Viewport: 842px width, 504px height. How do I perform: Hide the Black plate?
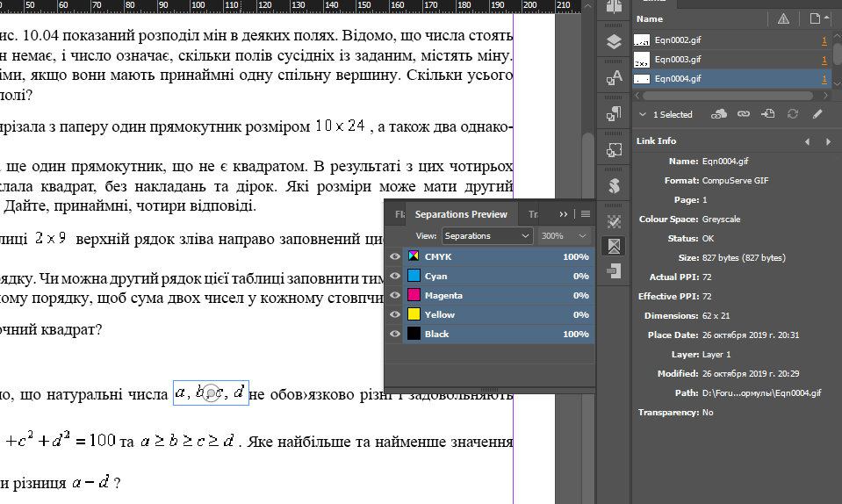pos(395,334)
